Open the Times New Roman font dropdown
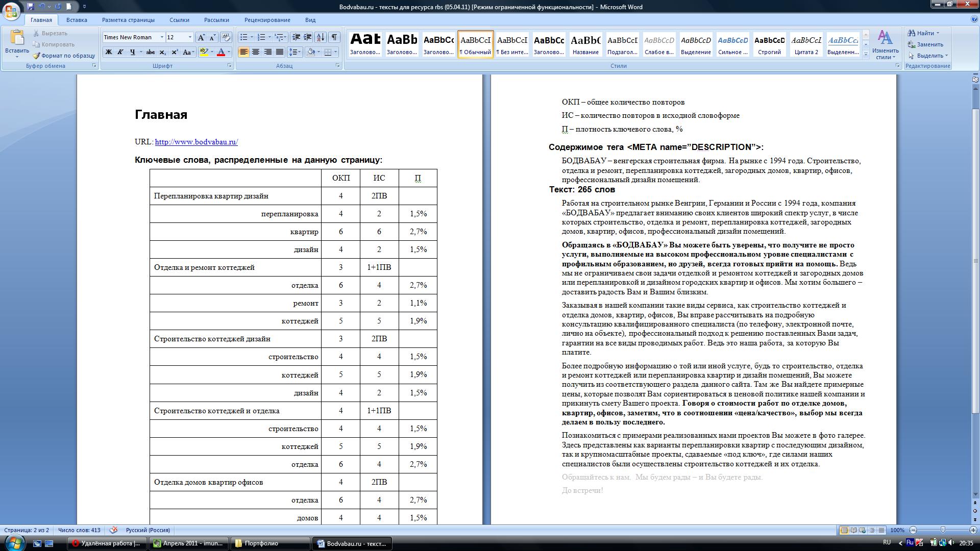980x551 pixels. point(162,37)
